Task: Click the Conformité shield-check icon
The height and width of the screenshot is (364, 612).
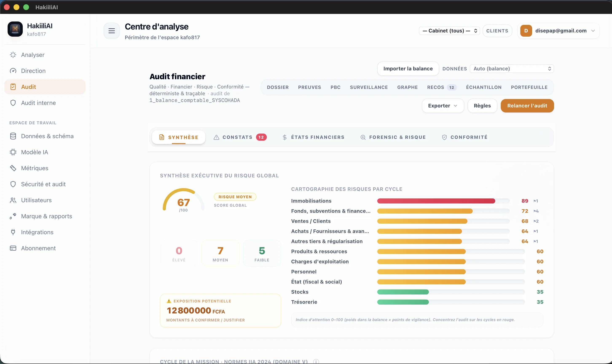Action: 444,137
